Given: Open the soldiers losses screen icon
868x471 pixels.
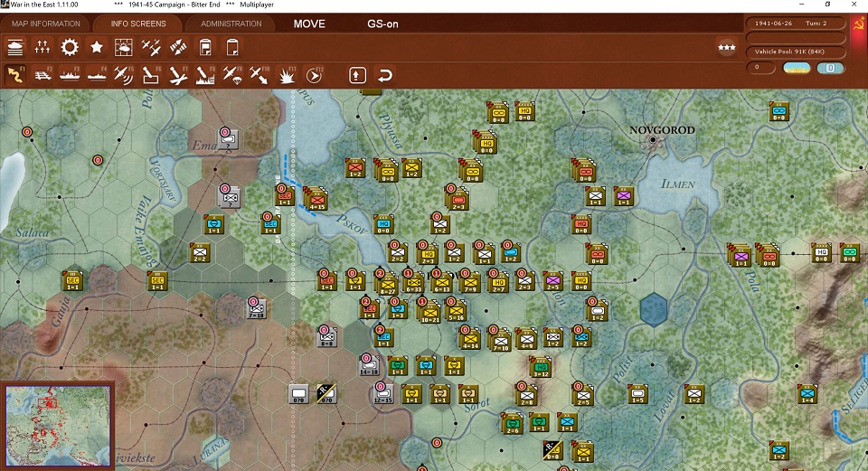Looking at the screenshot, I should (x=42, y=48).
